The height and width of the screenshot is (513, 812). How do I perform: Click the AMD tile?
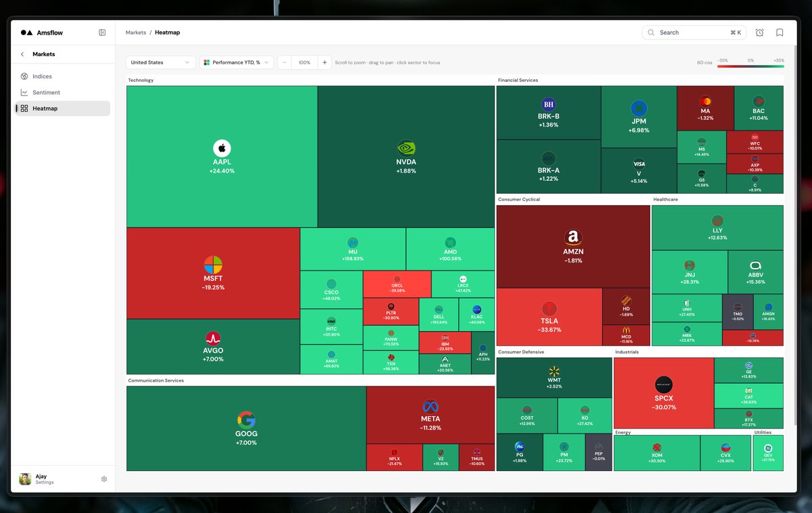[x=450, y=249]
